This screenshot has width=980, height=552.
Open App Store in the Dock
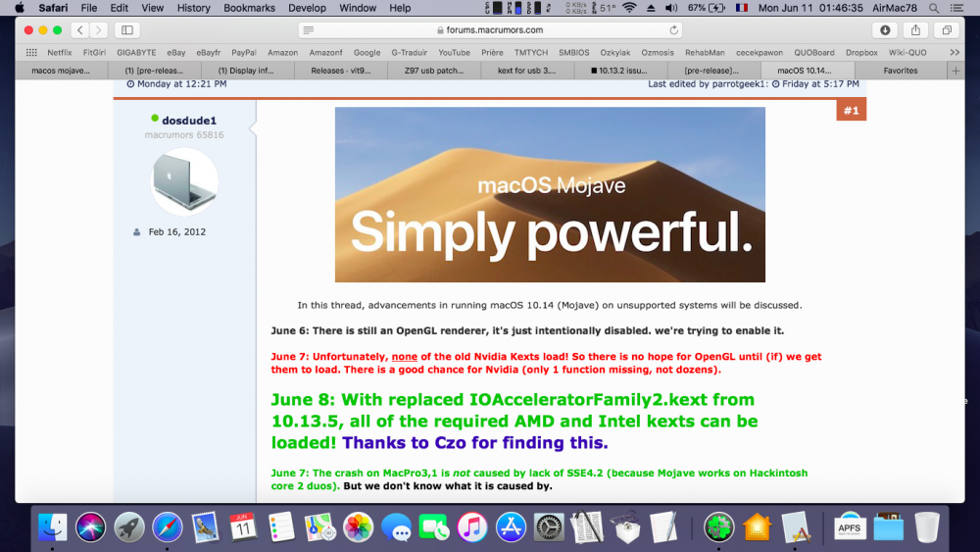pyautogui.click(x=511, y=527)
